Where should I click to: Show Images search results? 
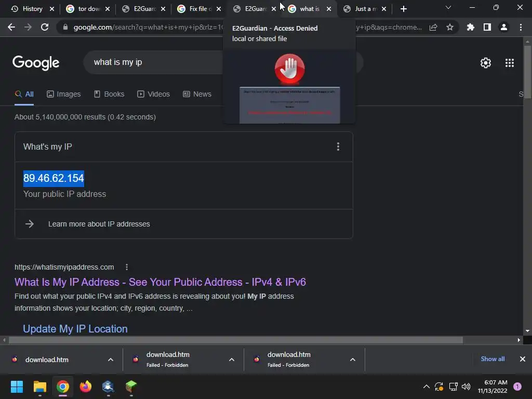(x=64, y=94)
